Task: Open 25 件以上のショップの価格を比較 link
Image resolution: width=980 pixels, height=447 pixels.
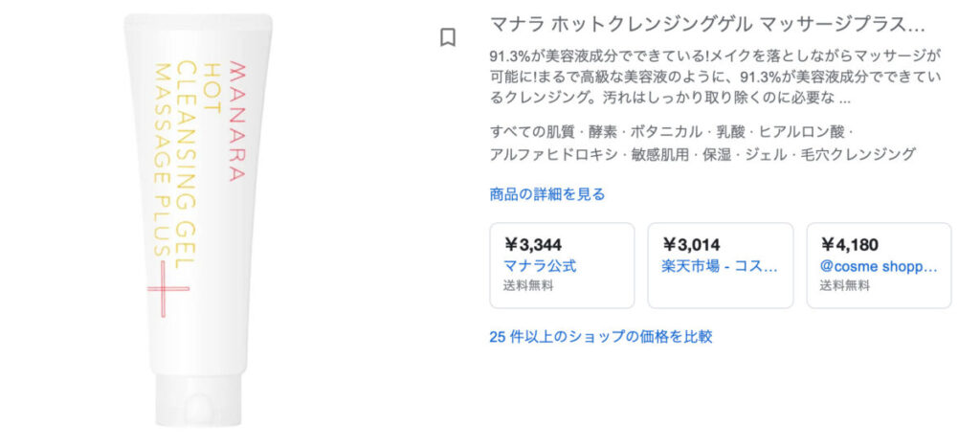Action: pyautogui.click(x=600, y=337)
